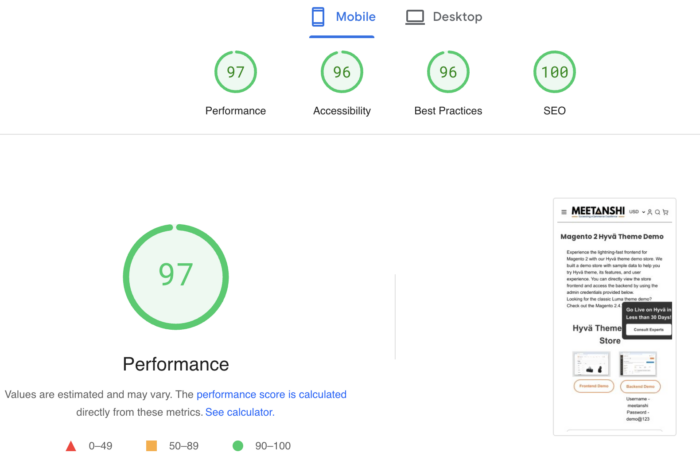This screenshot has width=700, height=464.
Task: Switch to the Mobile tab
Action: 342,18
